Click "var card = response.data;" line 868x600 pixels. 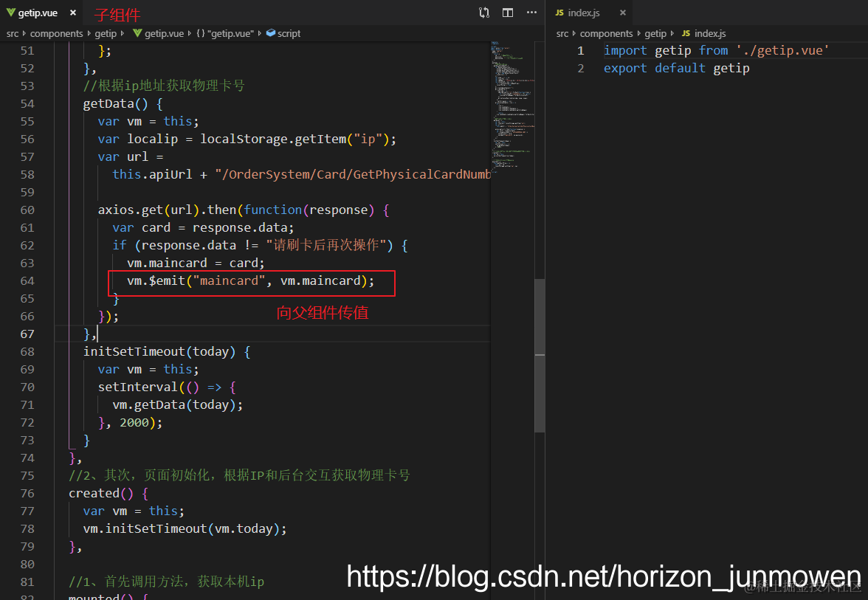(x=203, y=227)
